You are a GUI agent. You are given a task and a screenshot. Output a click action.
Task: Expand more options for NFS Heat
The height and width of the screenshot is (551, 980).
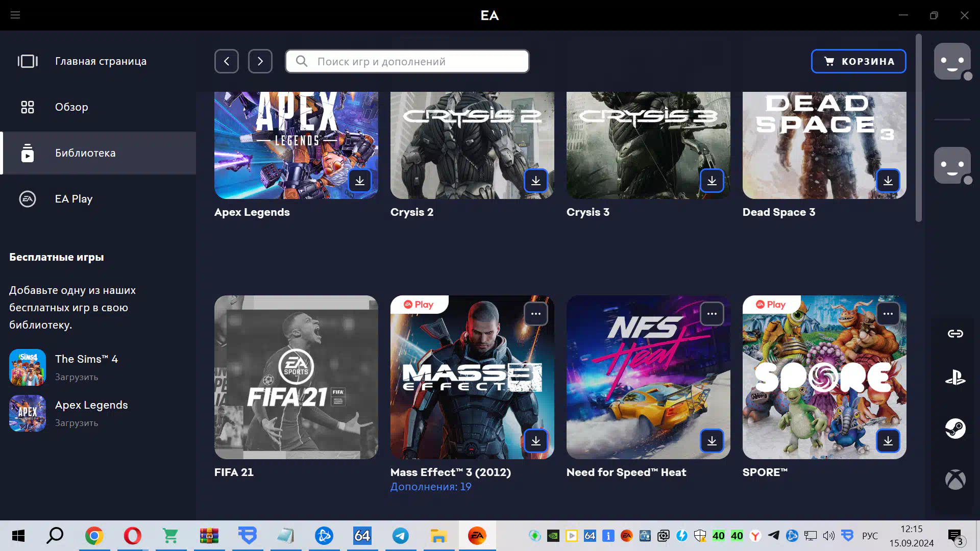coord(712,314)
